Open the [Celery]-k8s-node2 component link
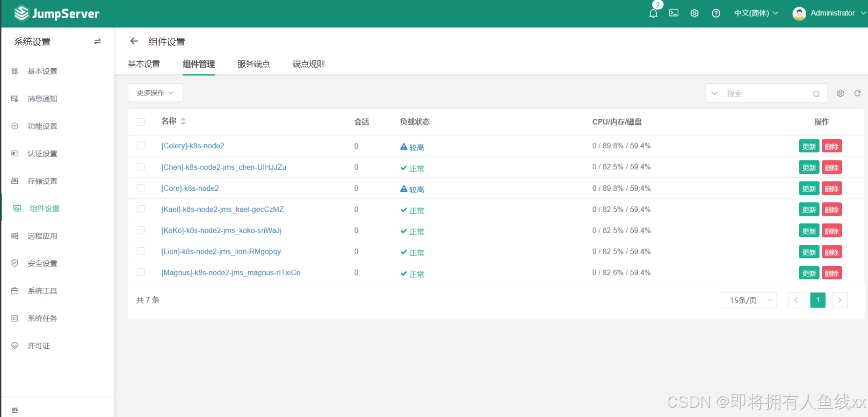 pos(193,146)
